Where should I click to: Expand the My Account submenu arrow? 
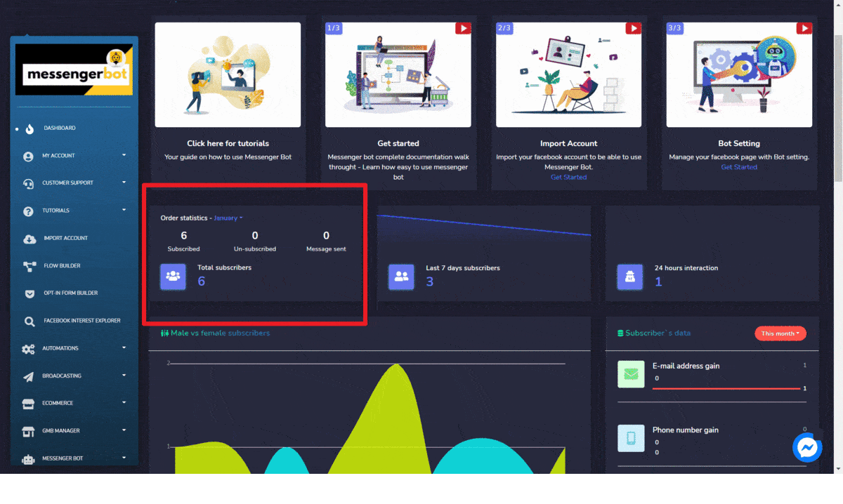coord(124,154)
